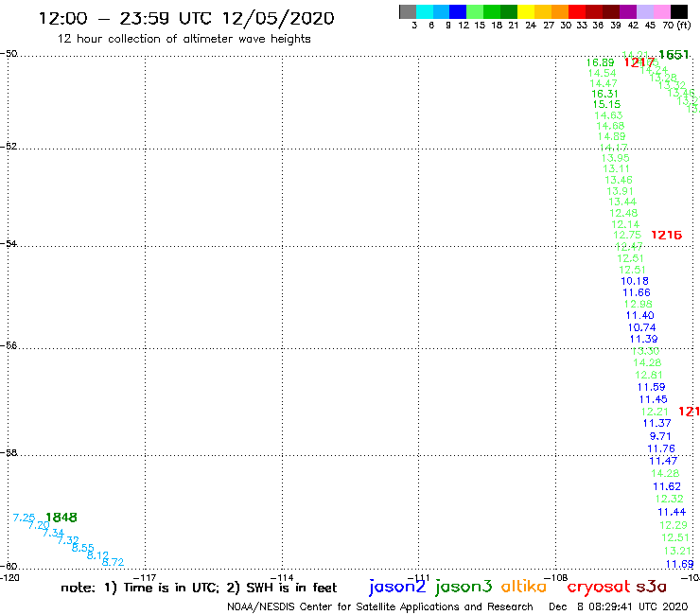Click the 13.91 wave height value
Screen dimensions: 700x615
(x=621, y=191)
